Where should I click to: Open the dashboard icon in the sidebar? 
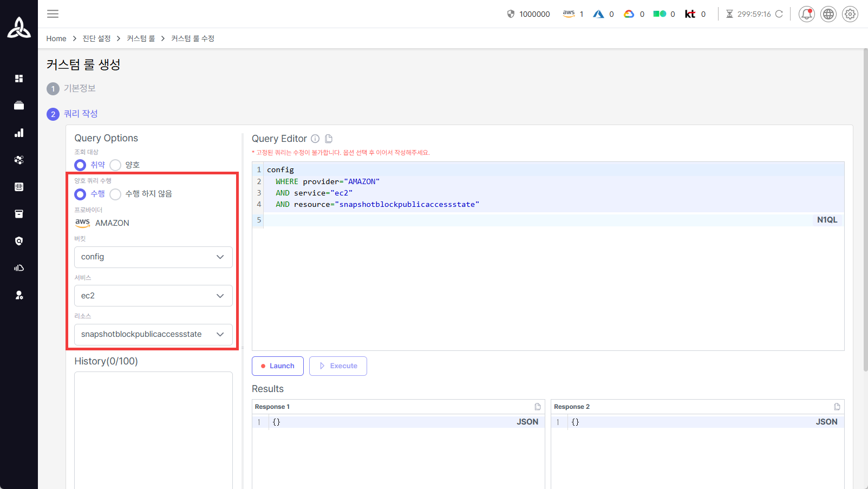[x=19, y=79]
